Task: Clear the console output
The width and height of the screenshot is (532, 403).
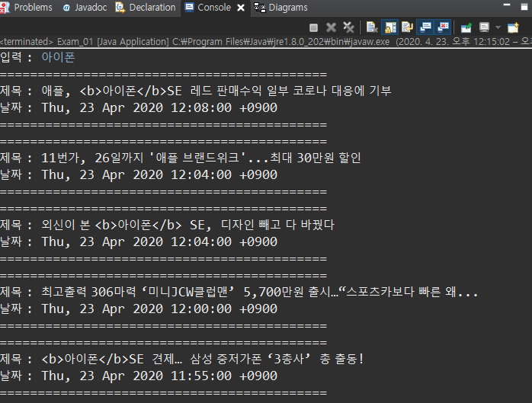Action: point(372,27)
